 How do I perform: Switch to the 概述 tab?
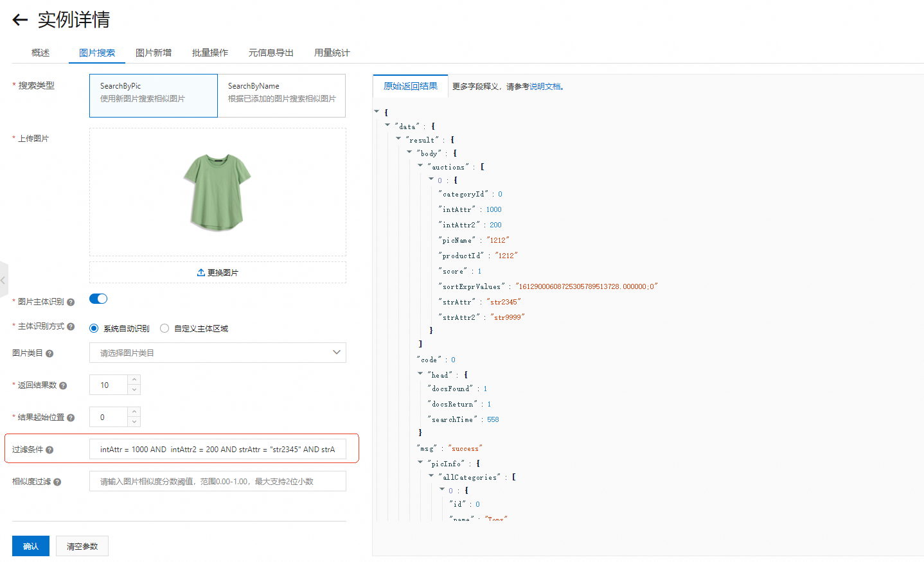click(x=40, y=53)
